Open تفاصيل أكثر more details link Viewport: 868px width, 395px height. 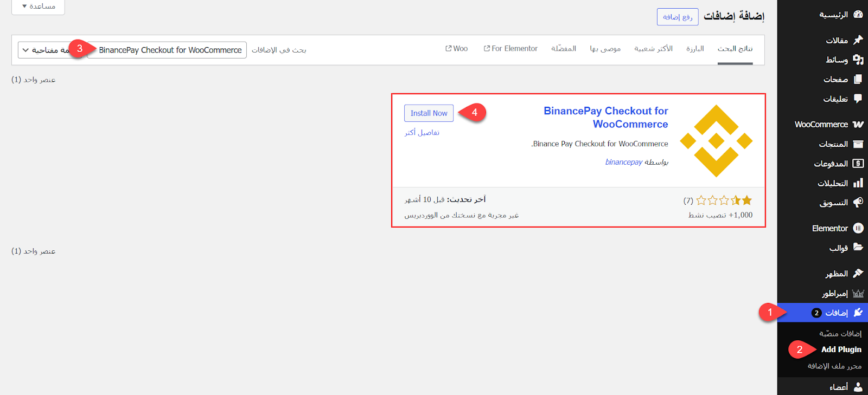(x=422, y=132)
